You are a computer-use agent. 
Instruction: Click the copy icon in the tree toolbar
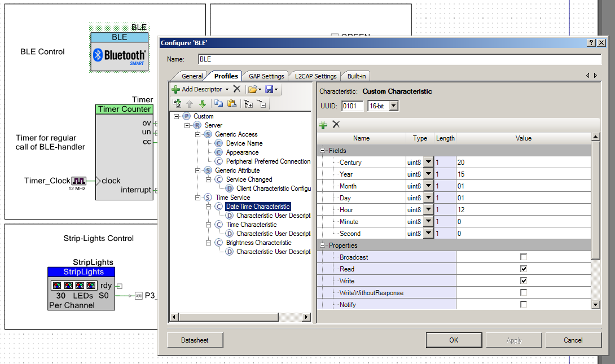[x=219, y=103]
